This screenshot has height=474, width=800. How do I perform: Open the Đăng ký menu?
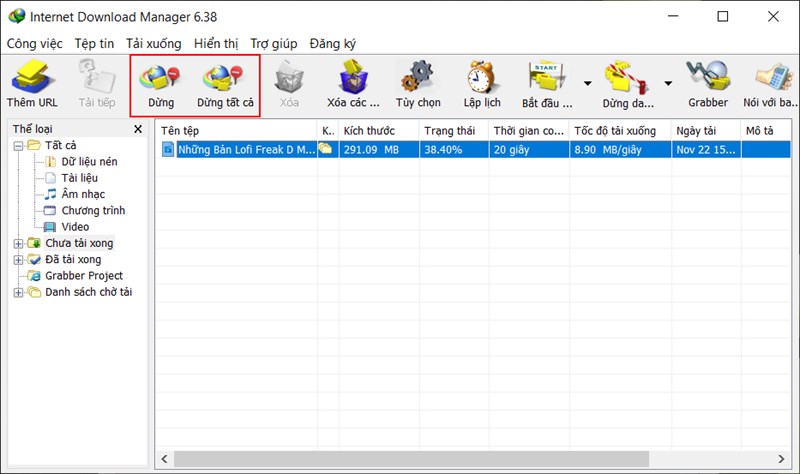tap(333, 44)
